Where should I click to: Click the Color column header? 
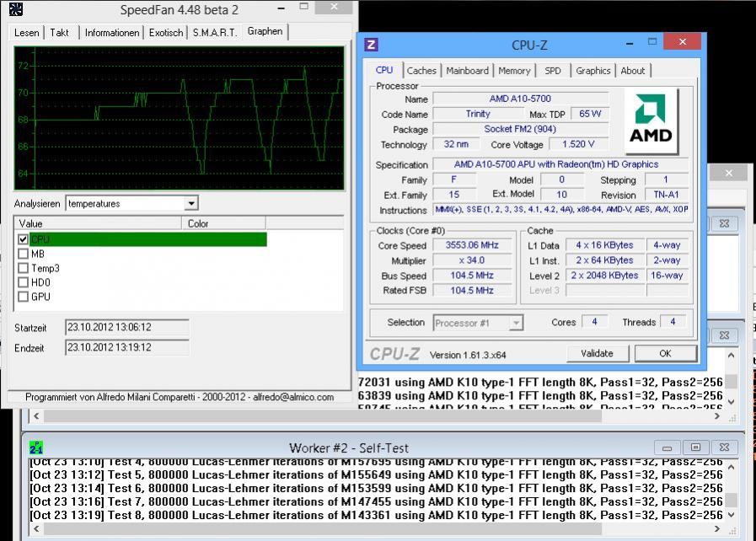click(x=223, y=223)
